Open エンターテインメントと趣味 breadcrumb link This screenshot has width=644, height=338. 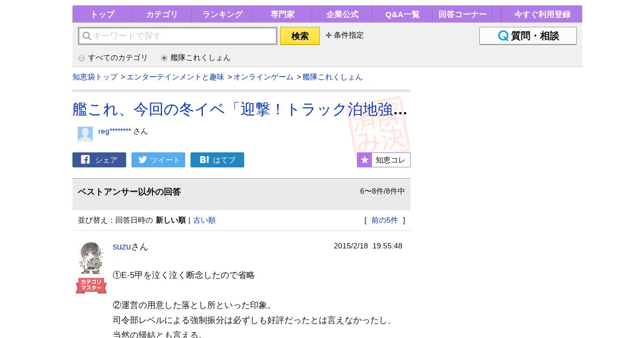(175, 77)
